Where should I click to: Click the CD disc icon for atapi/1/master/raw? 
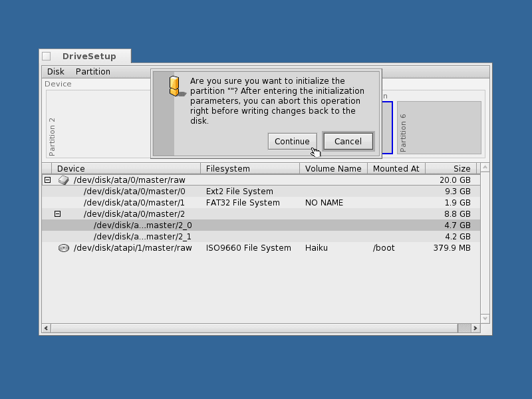coord(63,248)
